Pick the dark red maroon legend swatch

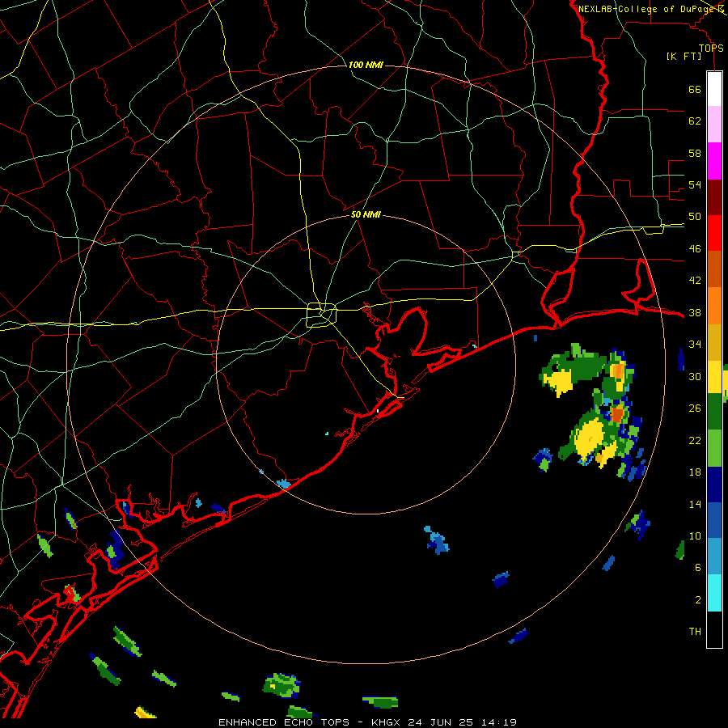714,197
